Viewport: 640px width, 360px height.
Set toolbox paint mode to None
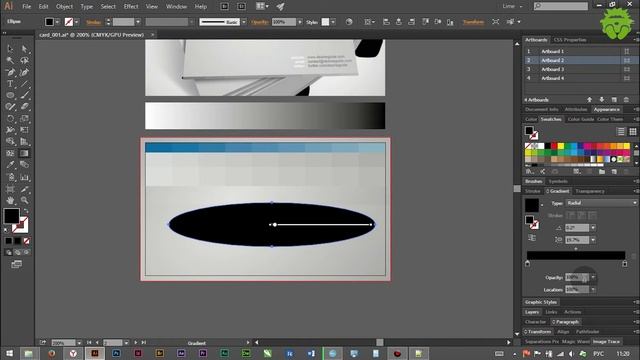[x=27, y=241]
